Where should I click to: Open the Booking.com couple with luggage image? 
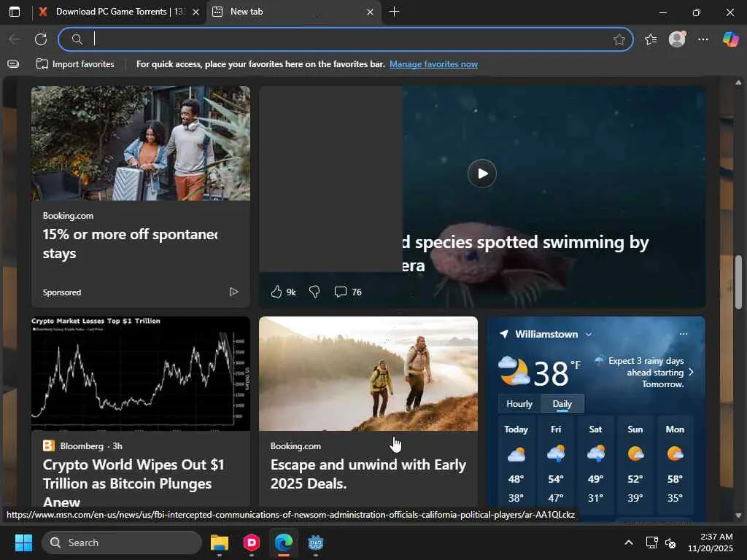tap(141, 143)
